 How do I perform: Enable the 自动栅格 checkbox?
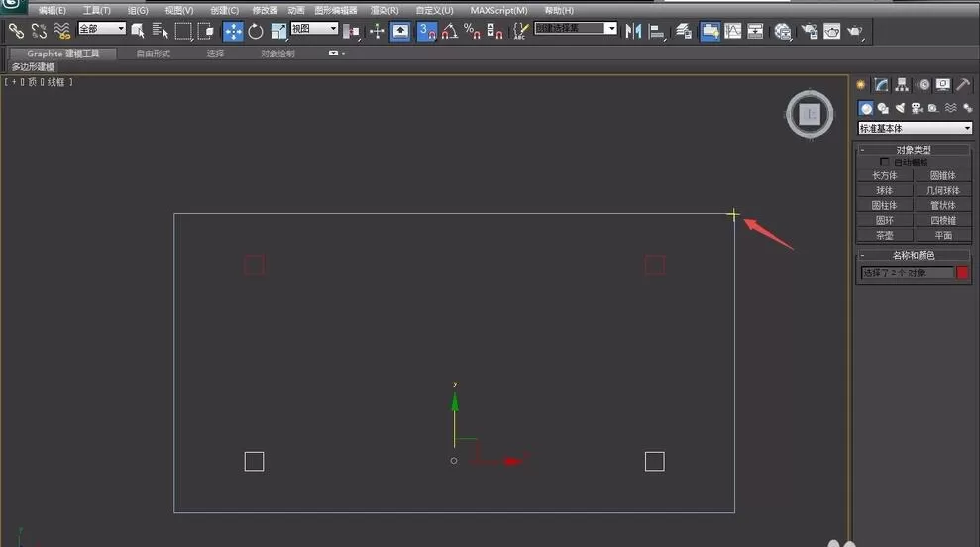[884, 162]
